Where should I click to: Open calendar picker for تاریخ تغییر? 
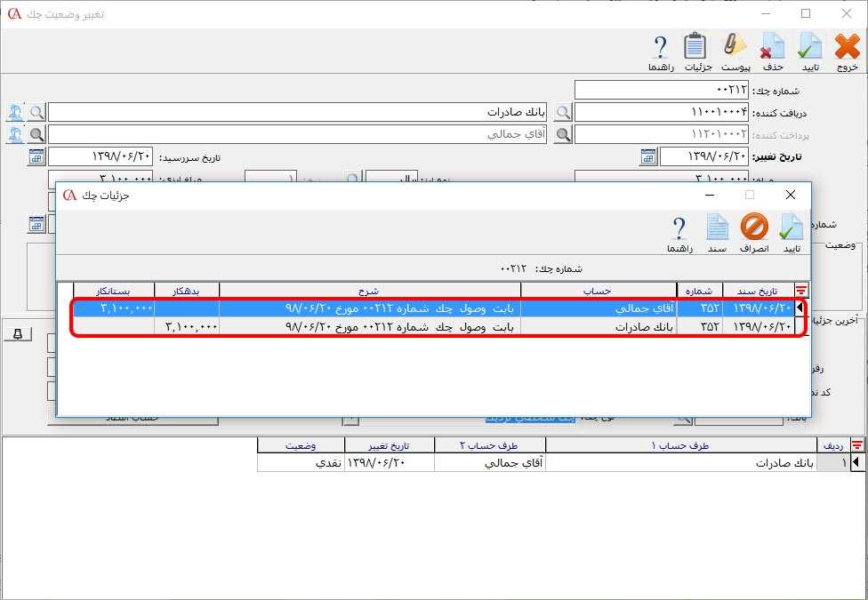coord(648,156)
